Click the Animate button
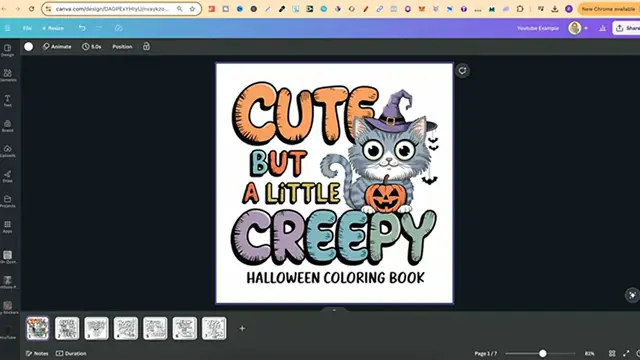The image size is (640, 360). [57, 47]
